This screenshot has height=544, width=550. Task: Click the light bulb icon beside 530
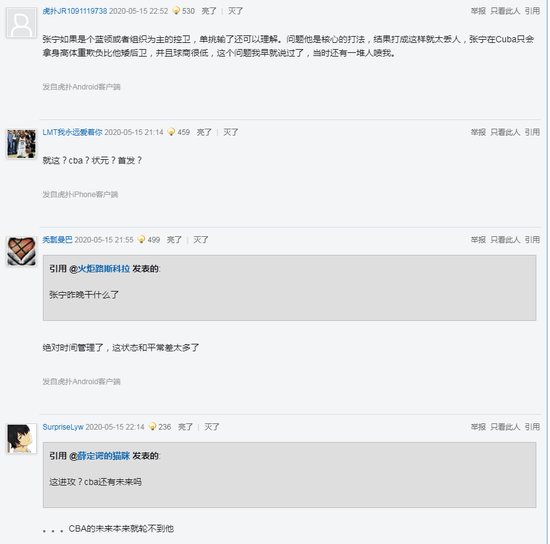pyautogui.click(x=176, y=11)
